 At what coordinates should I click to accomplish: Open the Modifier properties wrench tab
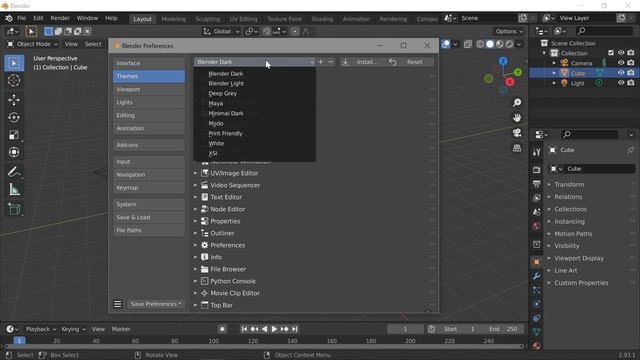click(536, 276)
